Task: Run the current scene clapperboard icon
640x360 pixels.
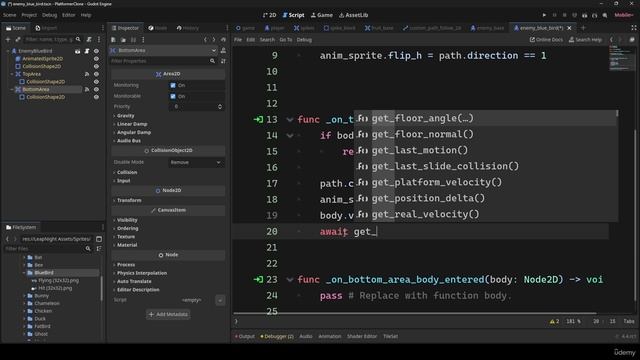Action: (584, 15)
